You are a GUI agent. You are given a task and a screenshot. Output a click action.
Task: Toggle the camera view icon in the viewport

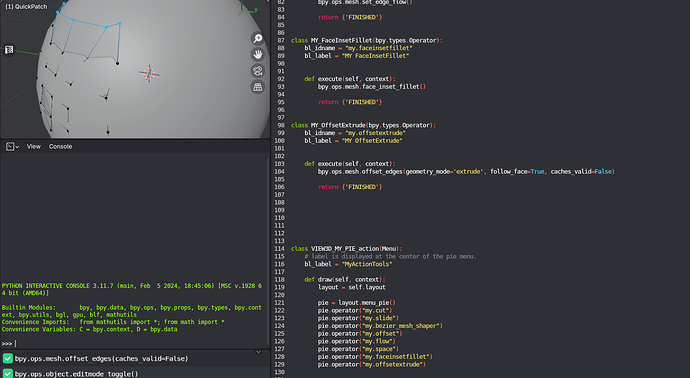[x=258, y=71]
